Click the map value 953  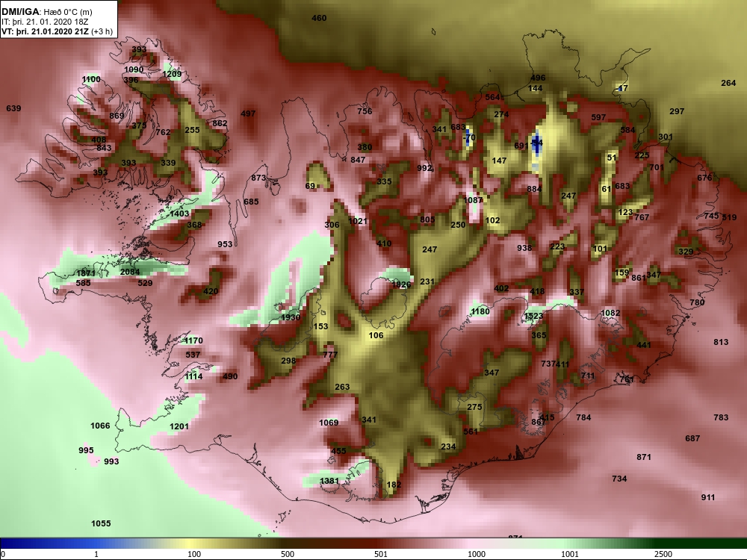pos(225,244)
